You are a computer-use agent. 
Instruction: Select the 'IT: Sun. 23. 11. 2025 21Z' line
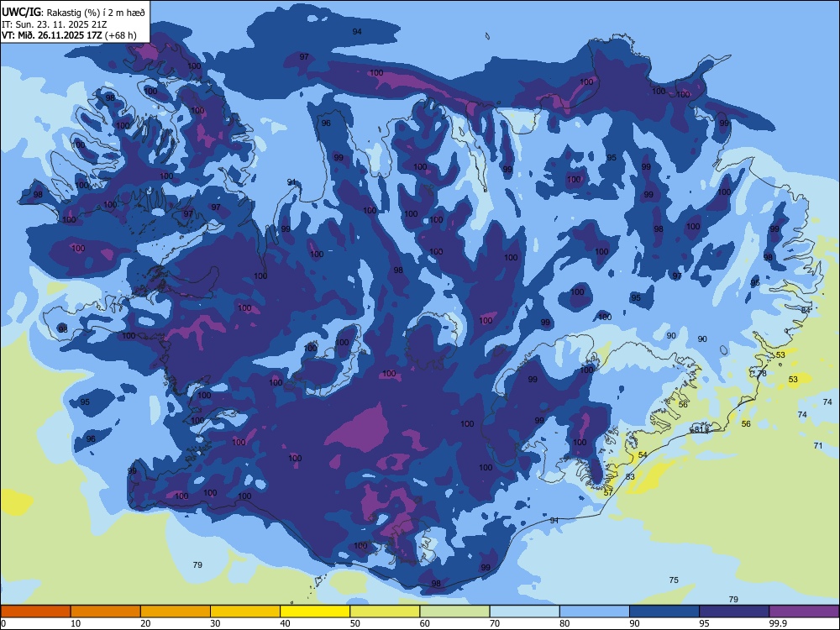[55, 24]
